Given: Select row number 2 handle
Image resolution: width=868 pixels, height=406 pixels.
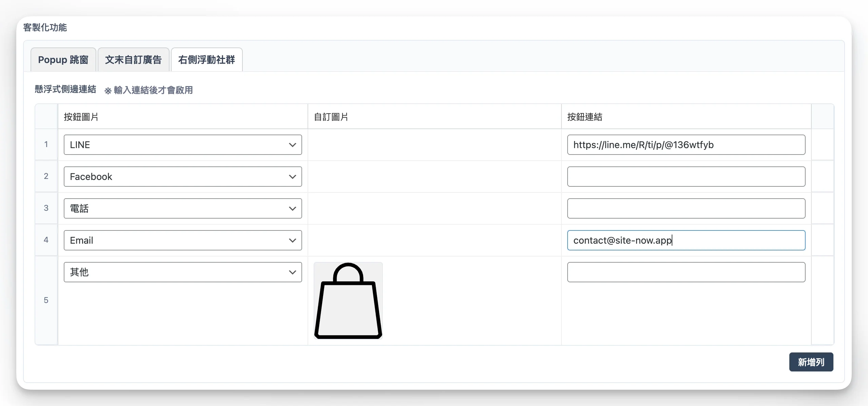Looking at the screenshot, I should click(x=46, y=176).
